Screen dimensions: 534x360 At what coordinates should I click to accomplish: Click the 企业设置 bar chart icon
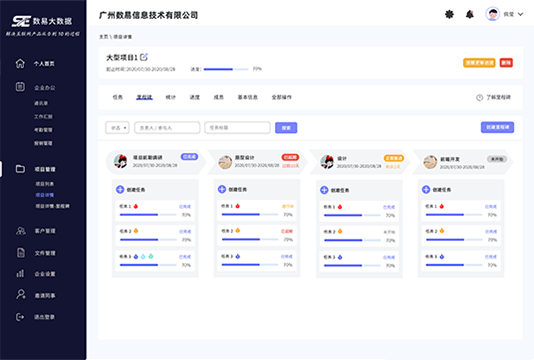tap(20, 273)
